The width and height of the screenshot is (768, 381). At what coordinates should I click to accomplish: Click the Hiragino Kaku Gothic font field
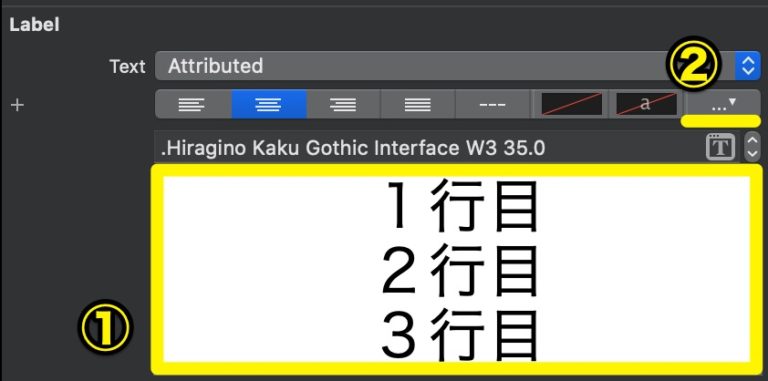pos(427,147)
